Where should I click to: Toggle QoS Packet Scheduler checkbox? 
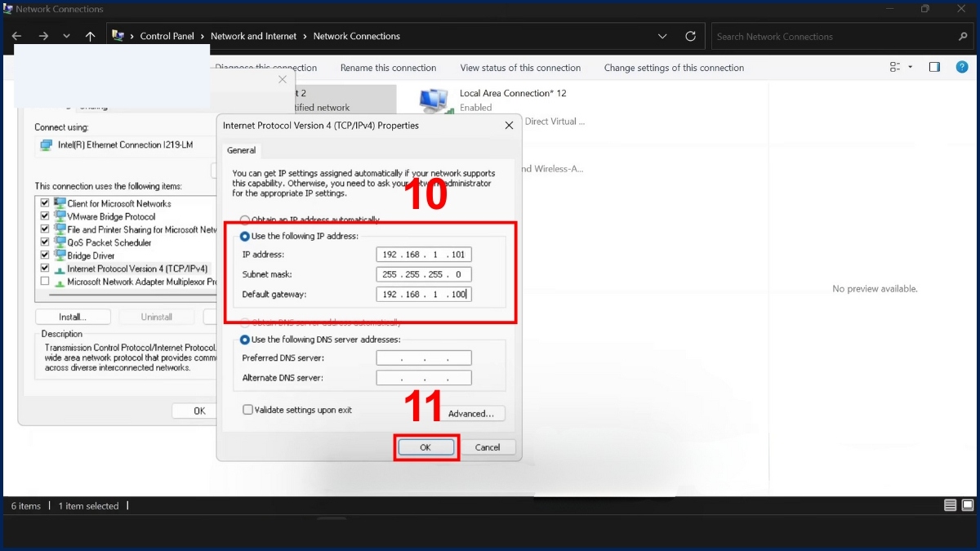pos(45,242)
